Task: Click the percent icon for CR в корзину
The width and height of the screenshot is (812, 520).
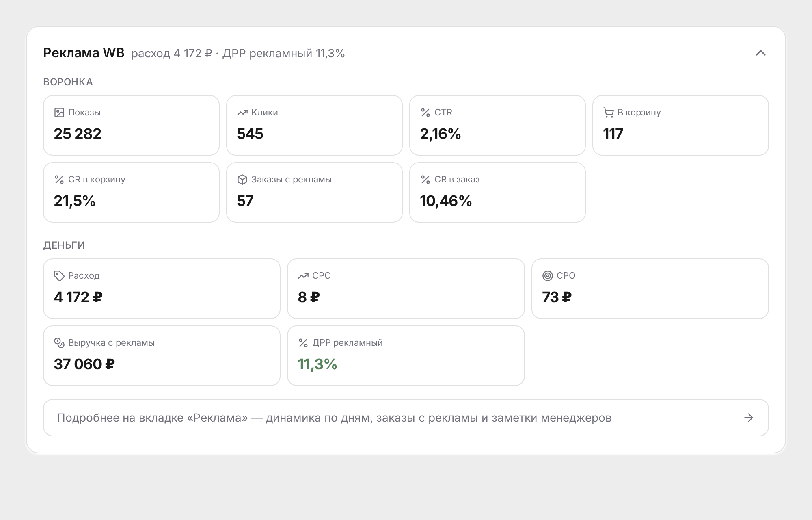Action: [59, 180]
